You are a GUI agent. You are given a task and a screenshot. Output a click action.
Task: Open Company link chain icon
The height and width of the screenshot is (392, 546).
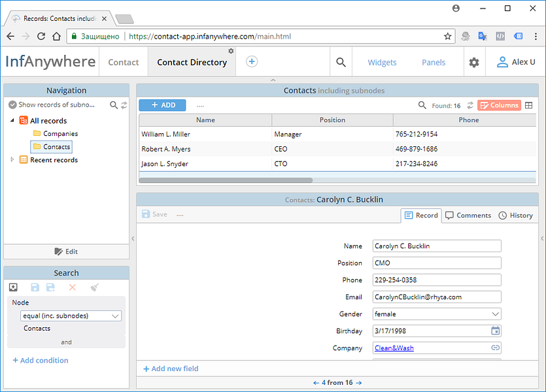pyautogui.click(x=495, y=348)
